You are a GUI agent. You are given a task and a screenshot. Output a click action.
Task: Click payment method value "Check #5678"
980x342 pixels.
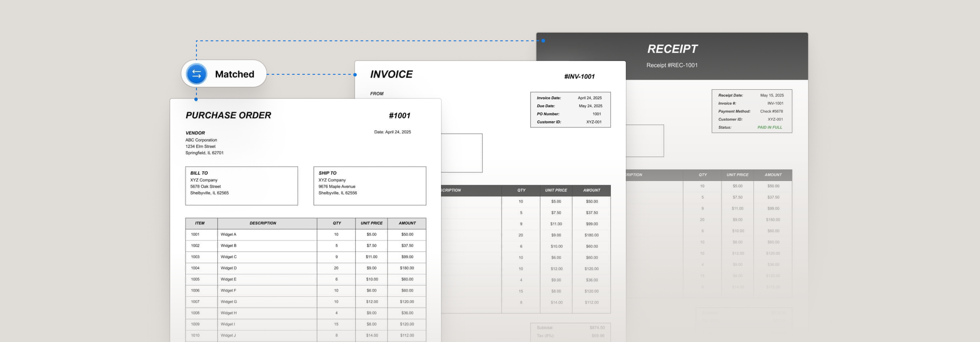[771, 111]
